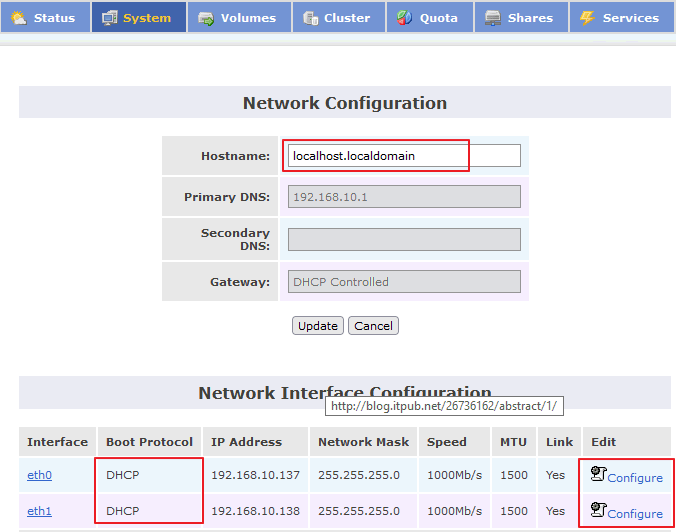This screenshot has height=532, width=676.
Task: Open the Services tab
Action: tap(623, 17)
